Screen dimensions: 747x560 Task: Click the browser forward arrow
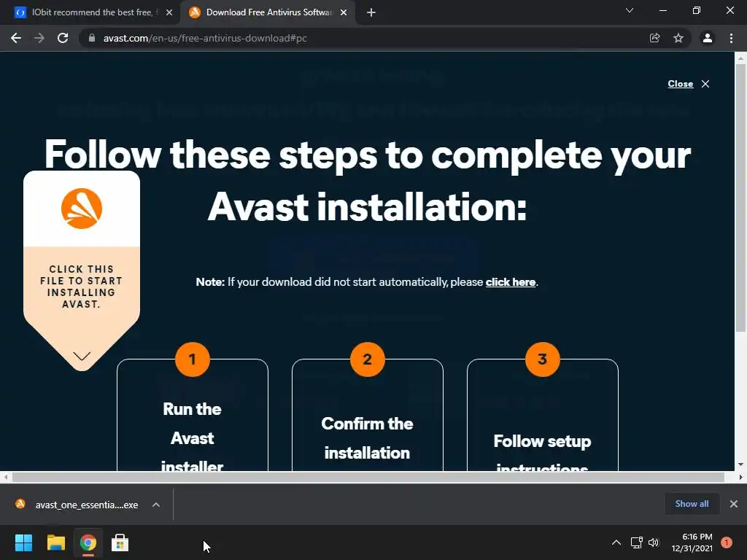point(39,38)
